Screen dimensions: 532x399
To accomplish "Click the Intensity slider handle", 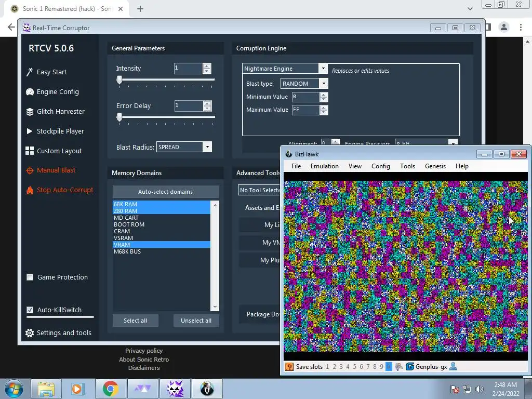I will (119, 80).
